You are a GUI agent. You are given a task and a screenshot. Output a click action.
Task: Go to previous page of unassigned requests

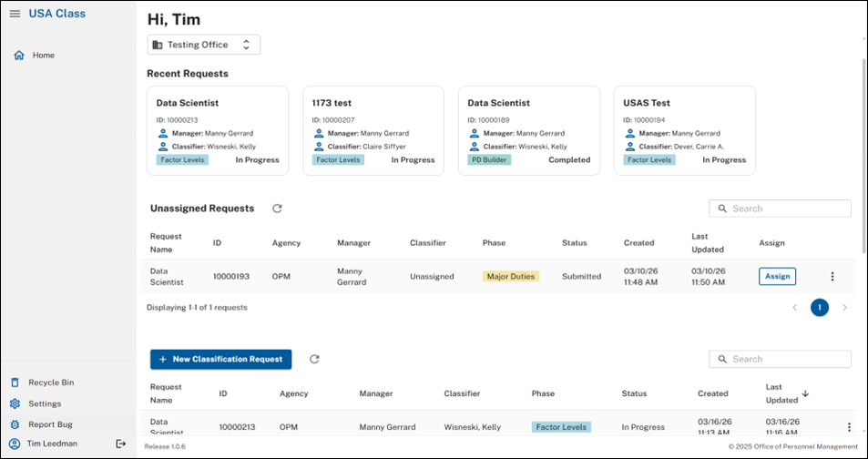(795, 307)
